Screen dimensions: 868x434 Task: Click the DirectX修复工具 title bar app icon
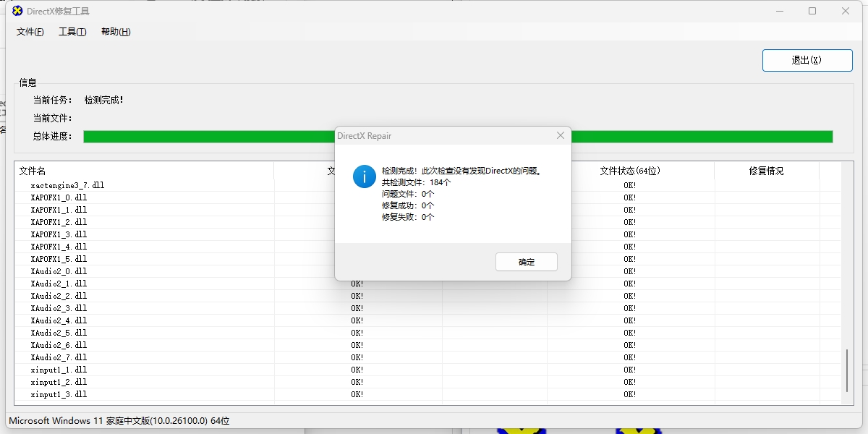point(17,11)
